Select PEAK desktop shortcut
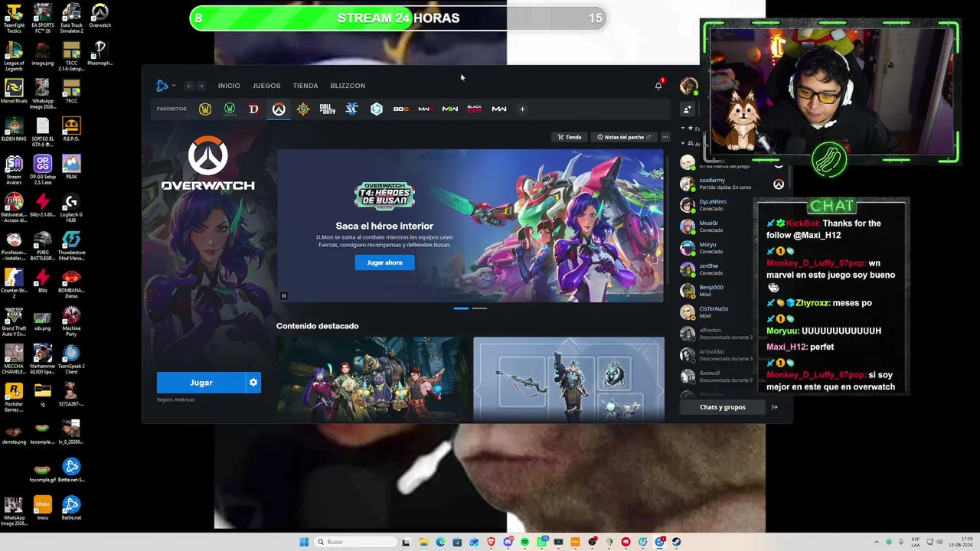 pyautogui.click(x=71, y=167)
